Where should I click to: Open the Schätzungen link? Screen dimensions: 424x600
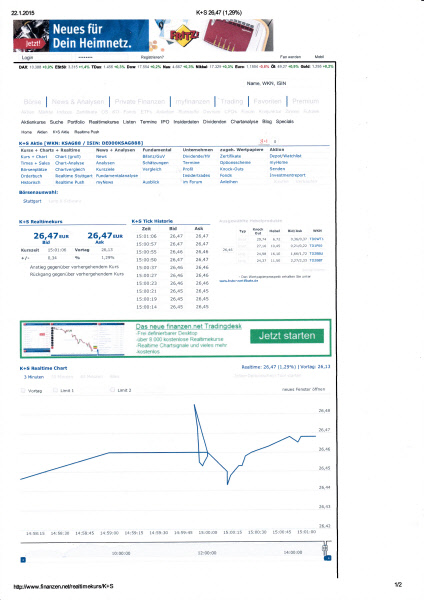[155, 163]
